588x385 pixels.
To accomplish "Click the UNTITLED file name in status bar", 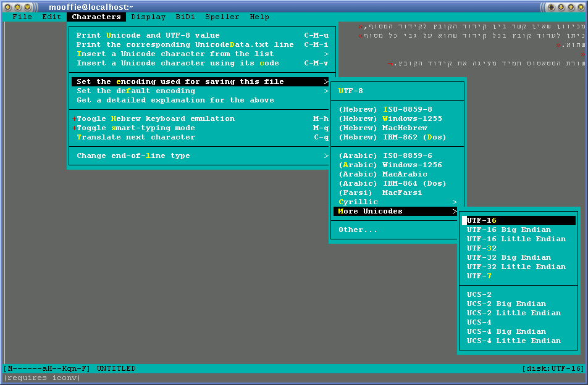I will [116, 368].
